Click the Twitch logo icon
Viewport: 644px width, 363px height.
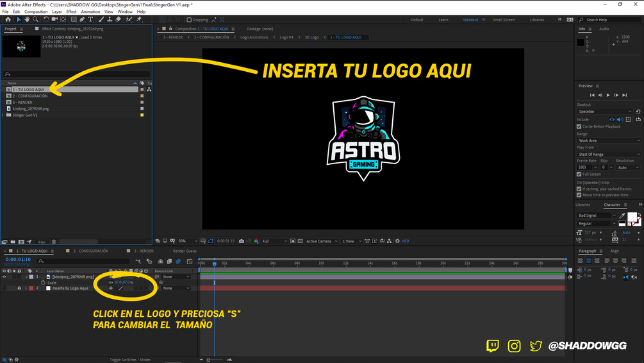[492, 346]
